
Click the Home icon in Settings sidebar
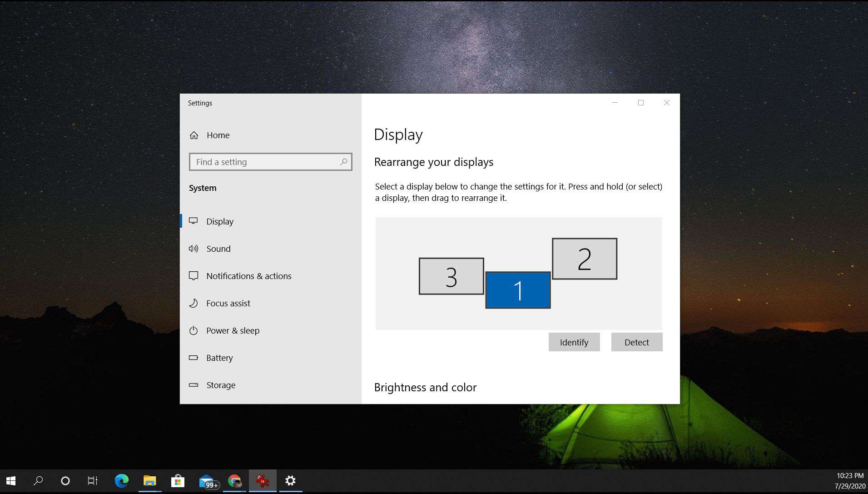pyautogui.click(x=194, y=135)
